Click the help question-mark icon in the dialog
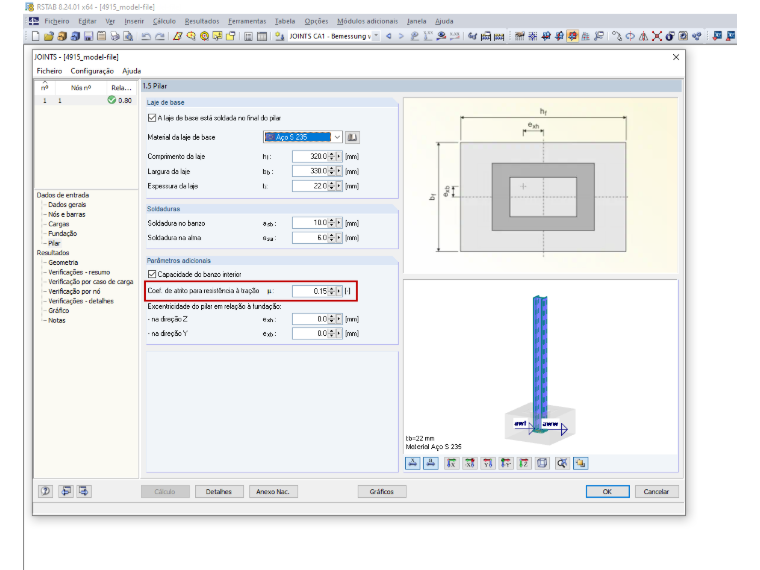Image resolution: width=760 pixels, height=570 pixels. point(46,491)
